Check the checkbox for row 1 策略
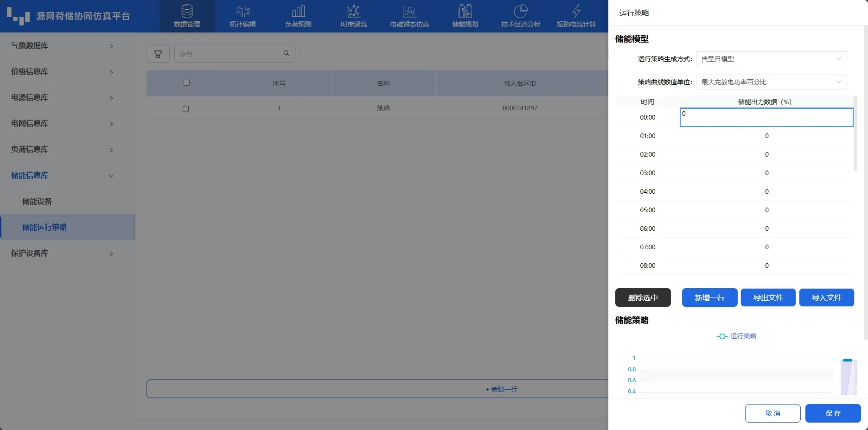The width and height of the screenshot is (868, 430). click(186, 109)
